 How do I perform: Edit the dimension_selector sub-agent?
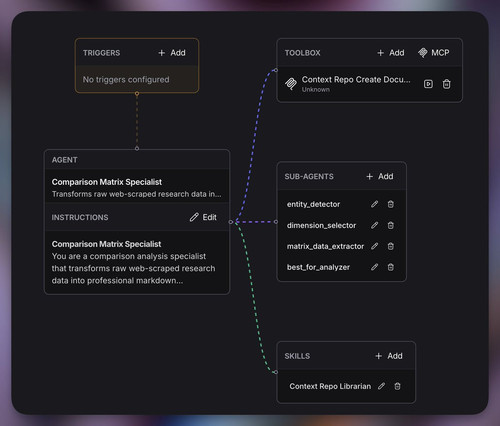coord(374,225)
